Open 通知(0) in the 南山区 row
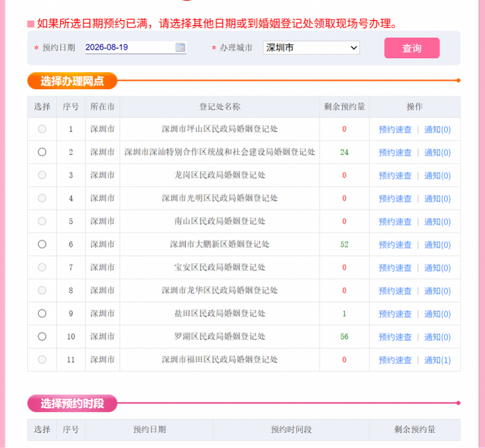This screenshot has height=448, width=485. 437,221
